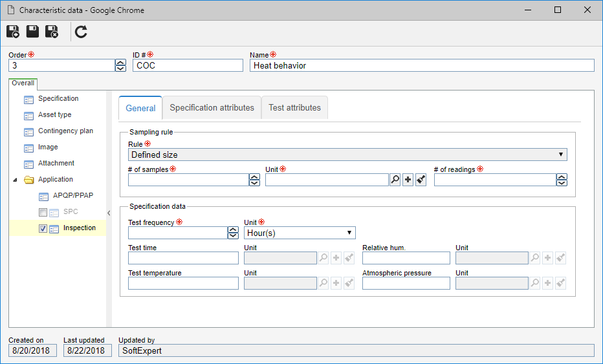Click disabled plus icon beside Test temperature Unit

pos(336,283)
